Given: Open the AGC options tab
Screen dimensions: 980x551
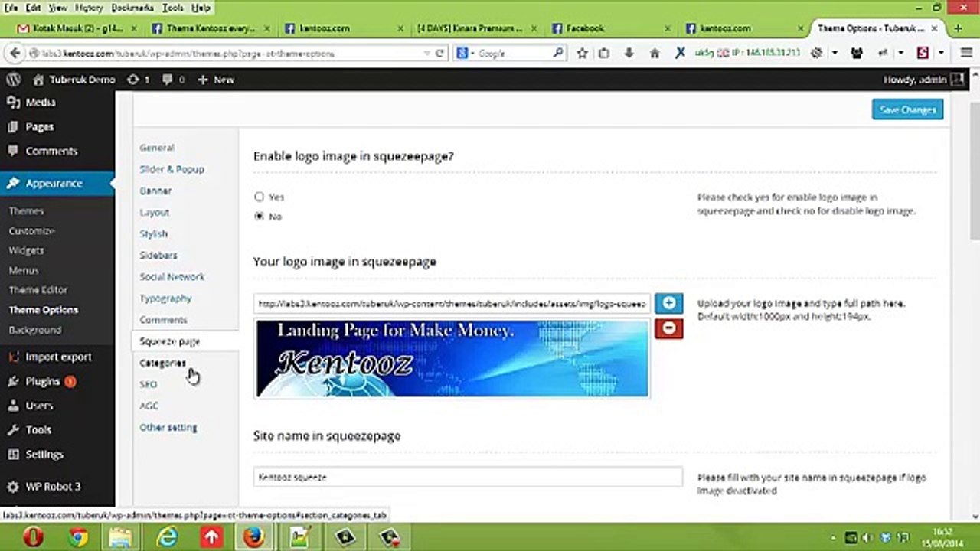Looking at the screenshot, I should pyautogui.click(x=149, y=406).
